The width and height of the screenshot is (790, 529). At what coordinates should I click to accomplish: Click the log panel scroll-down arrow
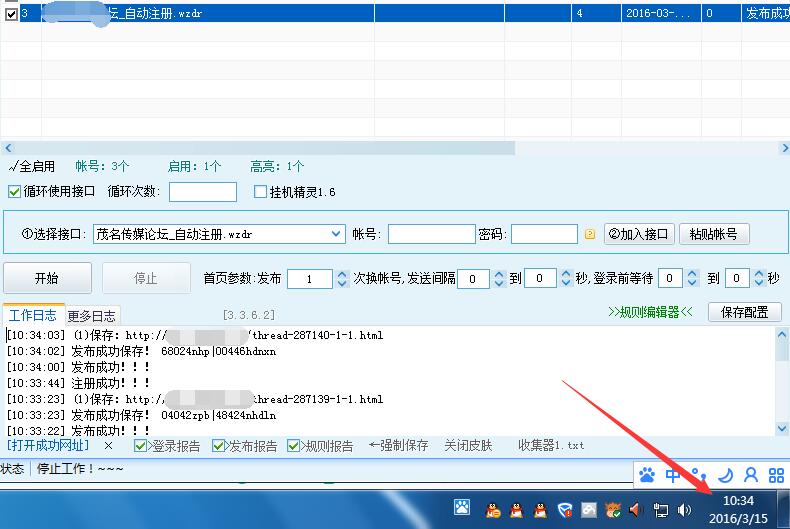(782, 429)
